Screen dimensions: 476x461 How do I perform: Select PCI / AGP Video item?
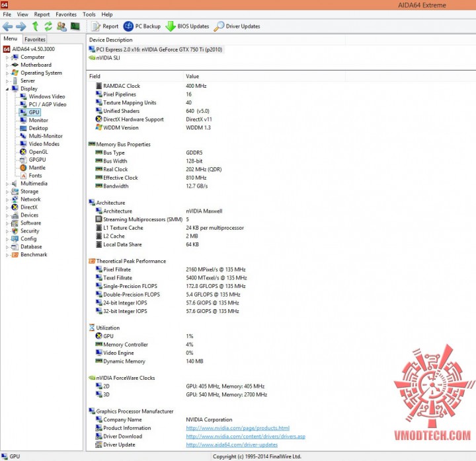point(48,104)
